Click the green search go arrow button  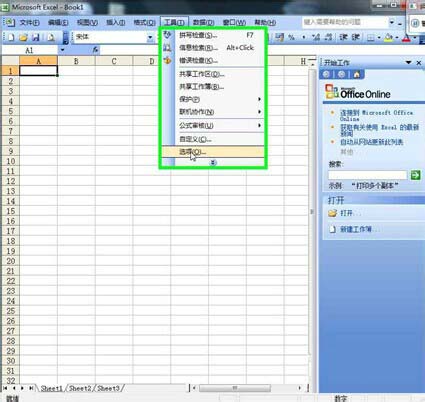click(415, 175)
